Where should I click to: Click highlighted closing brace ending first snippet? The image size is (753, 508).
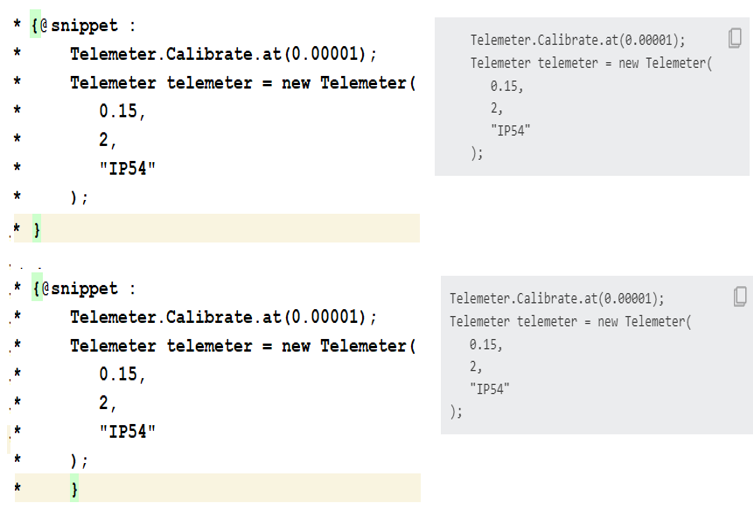36,229
